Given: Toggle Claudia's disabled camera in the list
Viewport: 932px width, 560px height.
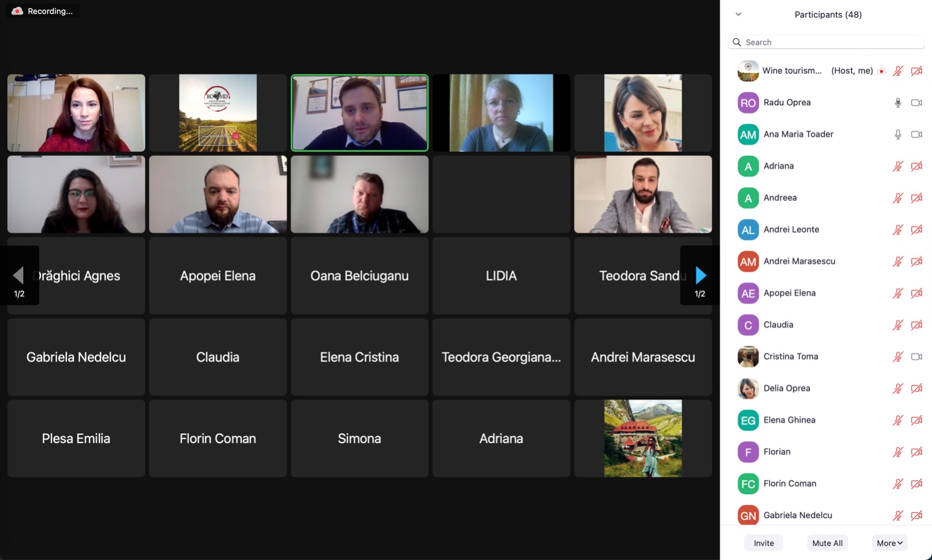Looking at the screenshot, I should click(x=916, y=325).
